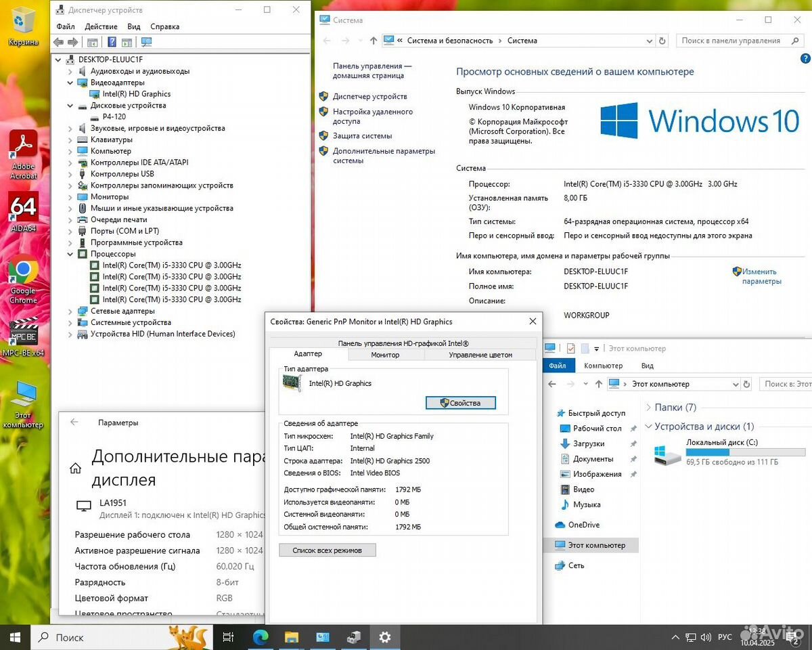Open Справка menu in Device Manager

tap(165, 26)
